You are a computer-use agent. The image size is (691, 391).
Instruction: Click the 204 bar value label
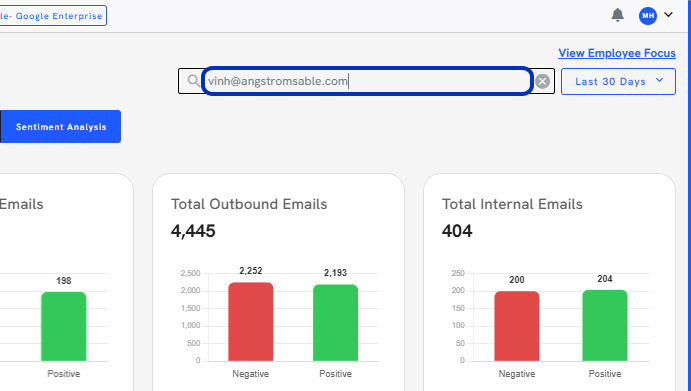[605, 279]
